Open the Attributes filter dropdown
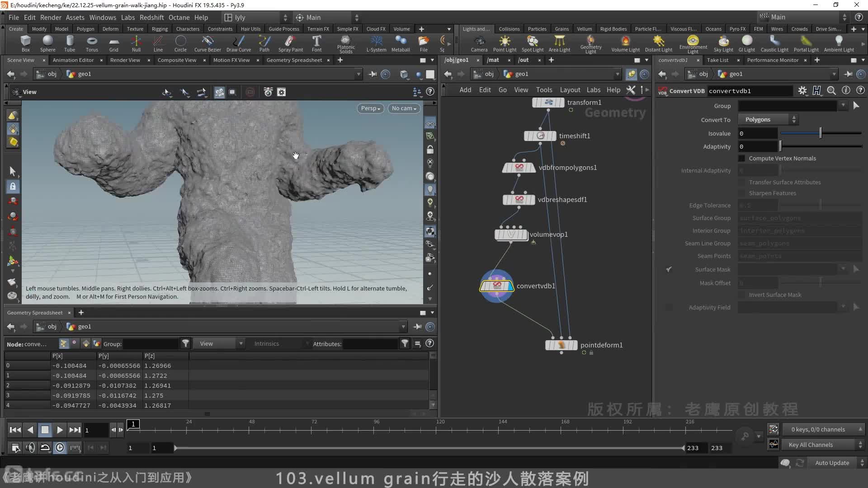The height and width of the screenshot is (488, 868). pyautogui.click(x=405, y=344)
